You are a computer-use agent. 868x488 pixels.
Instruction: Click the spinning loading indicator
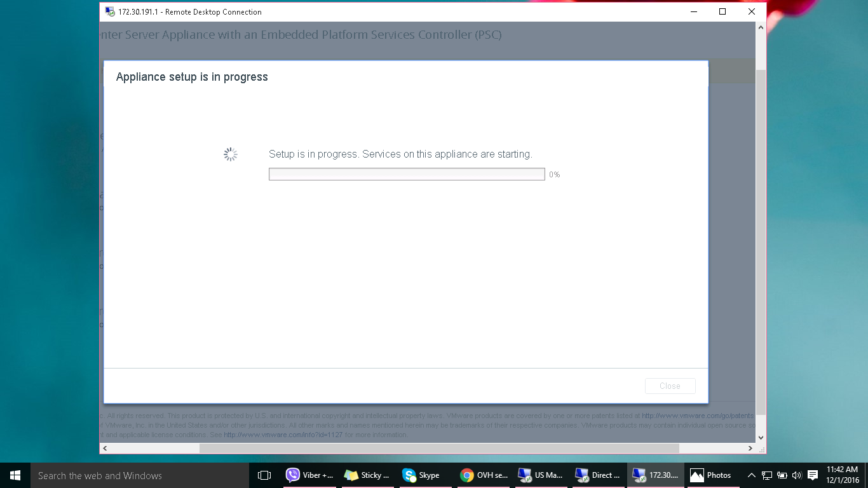click(231, 154)
